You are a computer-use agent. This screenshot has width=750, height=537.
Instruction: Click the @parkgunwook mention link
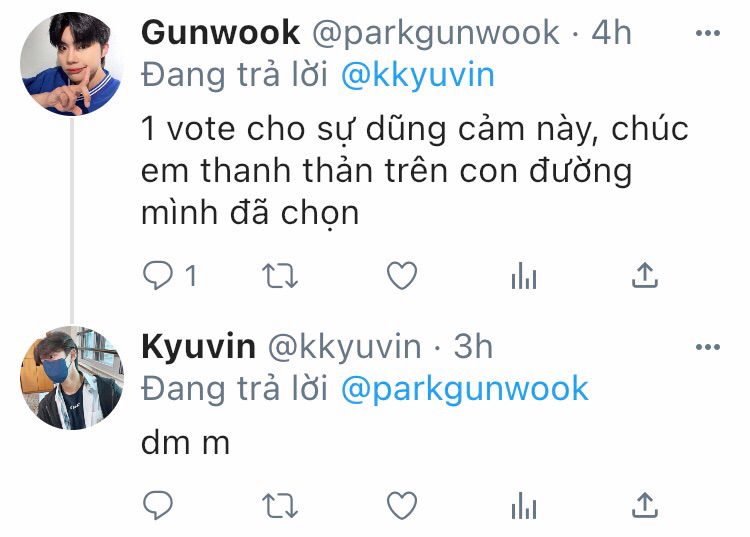tap(464, 389)
